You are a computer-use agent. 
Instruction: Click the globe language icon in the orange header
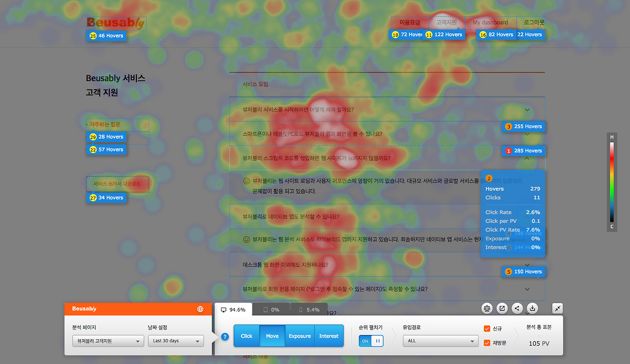pos(200,309)
